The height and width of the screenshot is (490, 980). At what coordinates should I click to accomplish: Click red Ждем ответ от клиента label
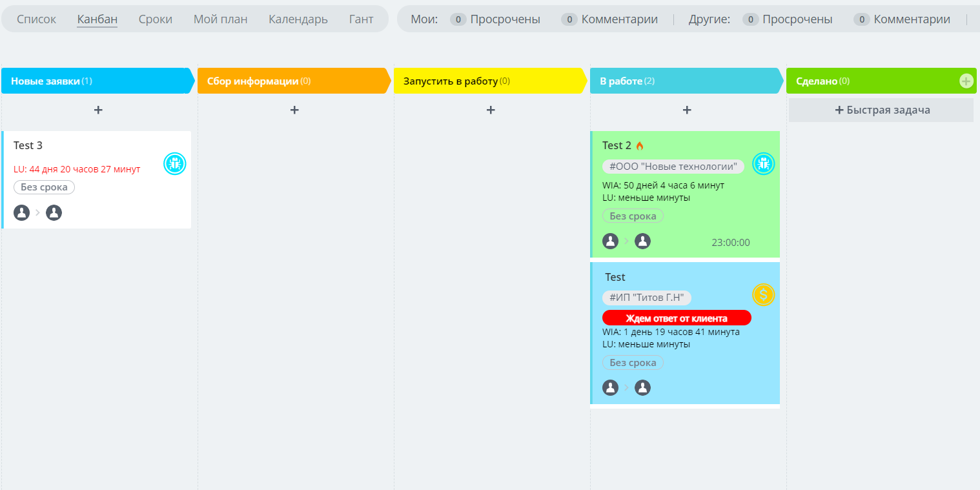click(677, 318)
